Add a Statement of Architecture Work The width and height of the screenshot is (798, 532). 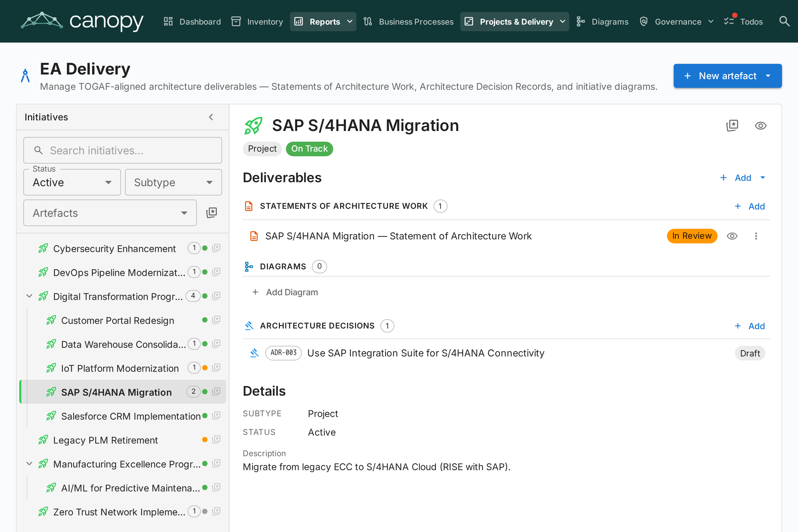point(750,206)
